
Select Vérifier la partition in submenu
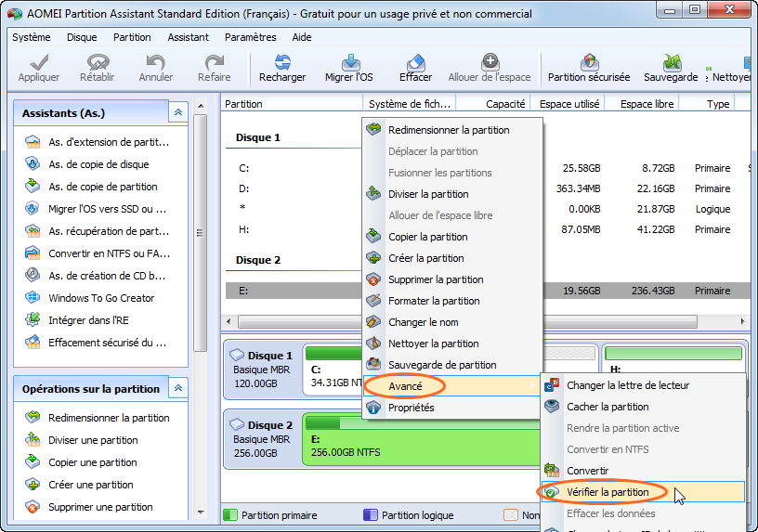coord(643,492)
